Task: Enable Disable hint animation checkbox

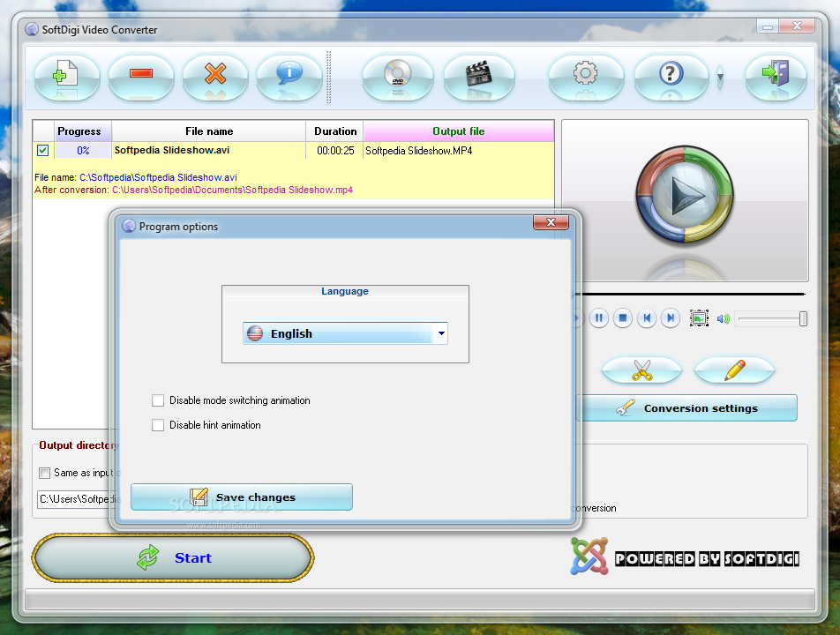Action: (x=157, y=425)
